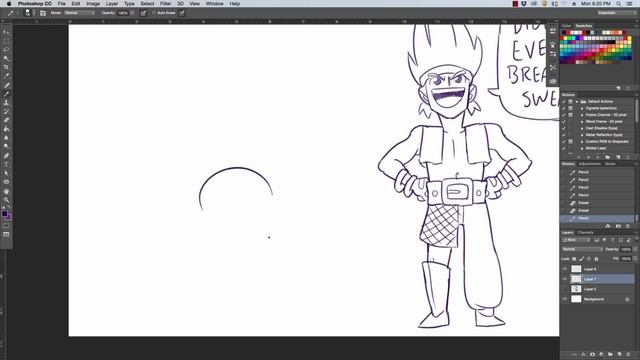Select the Type tool
Screen dimensions: 640x360
coord(6,164)
